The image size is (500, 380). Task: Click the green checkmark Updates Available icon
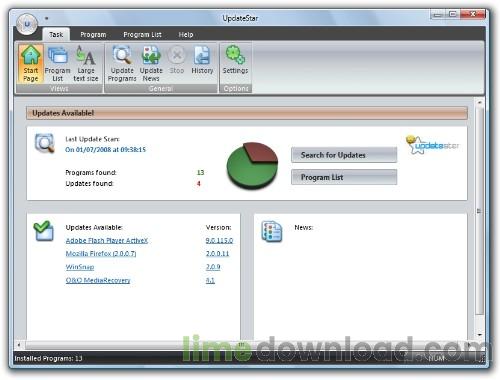click(x=43, y=231)
